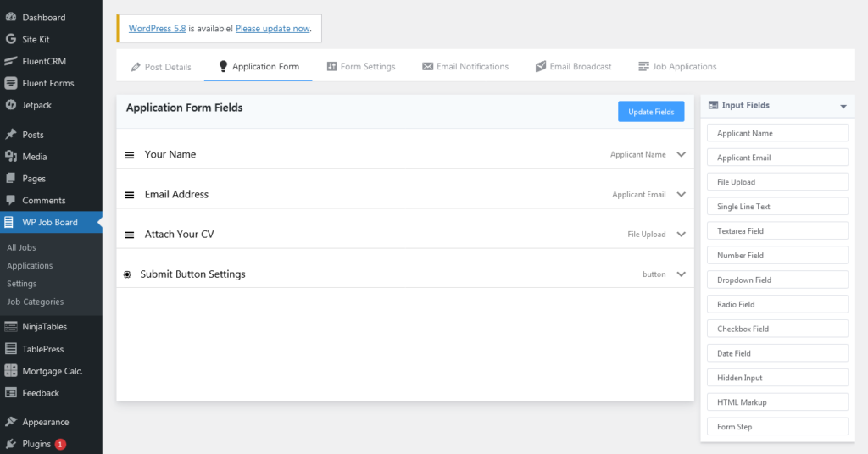Expand the Submit Button Settings chevron

[x=682, y=274]
